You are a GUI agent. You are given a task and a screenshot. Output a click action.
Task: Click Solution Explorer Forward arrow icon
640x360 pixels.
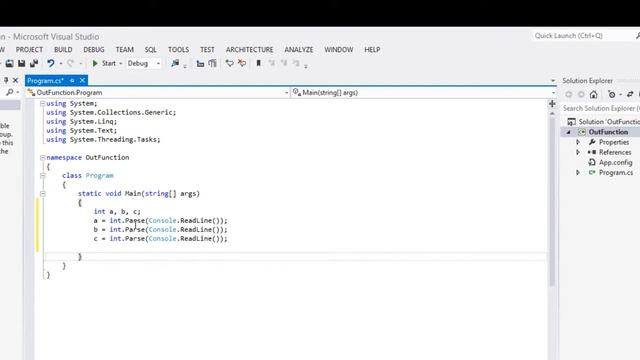581,95
